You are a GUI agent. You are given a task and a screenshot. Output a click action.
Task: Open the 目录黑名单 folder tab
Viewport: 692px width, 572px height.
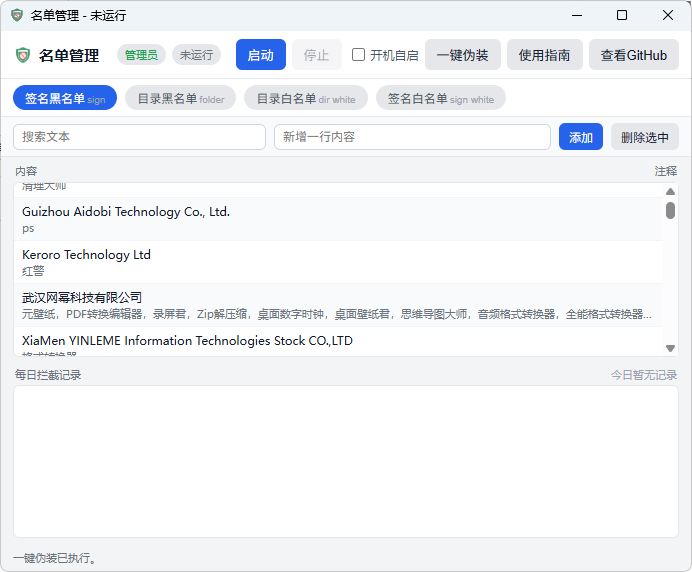point(180,98)
